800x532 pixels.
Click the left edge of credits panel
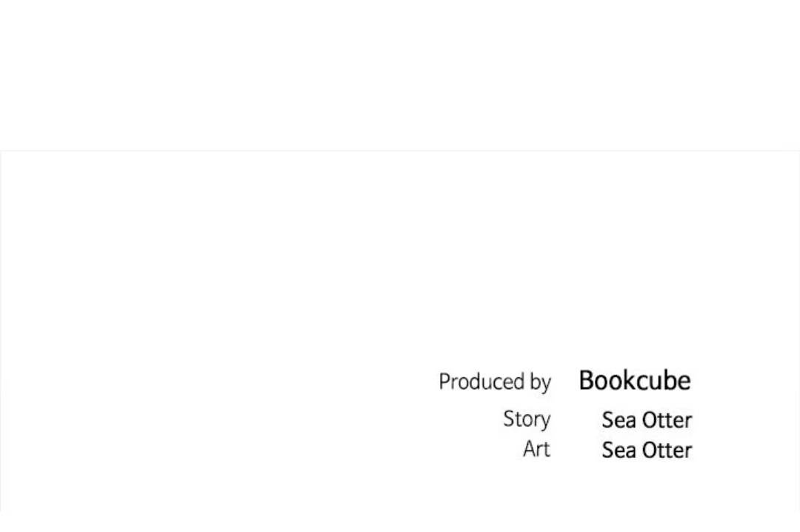pyautogui.click(x=1, y=333)
